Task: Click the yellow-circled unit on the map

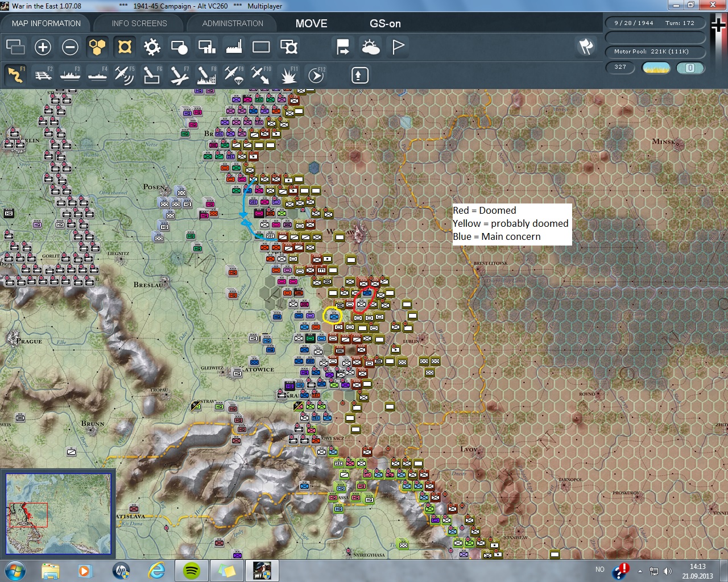Action: coord(333,315)
